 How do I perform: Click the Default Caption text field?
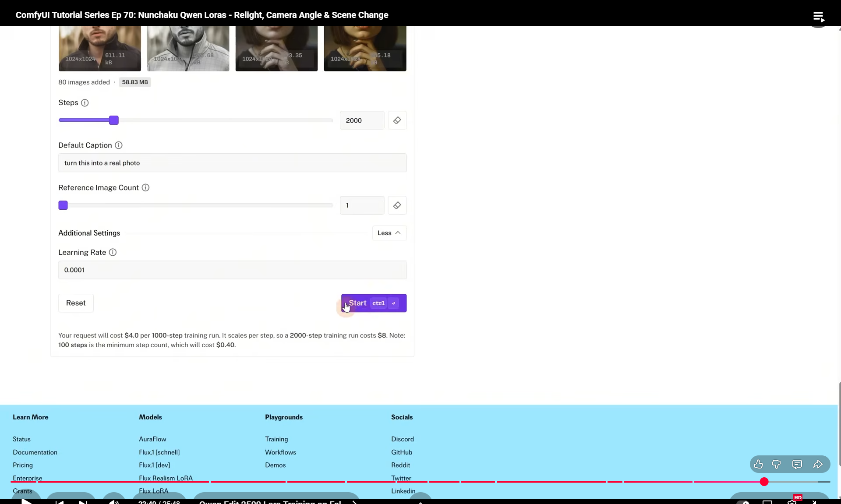coord(232,163)
